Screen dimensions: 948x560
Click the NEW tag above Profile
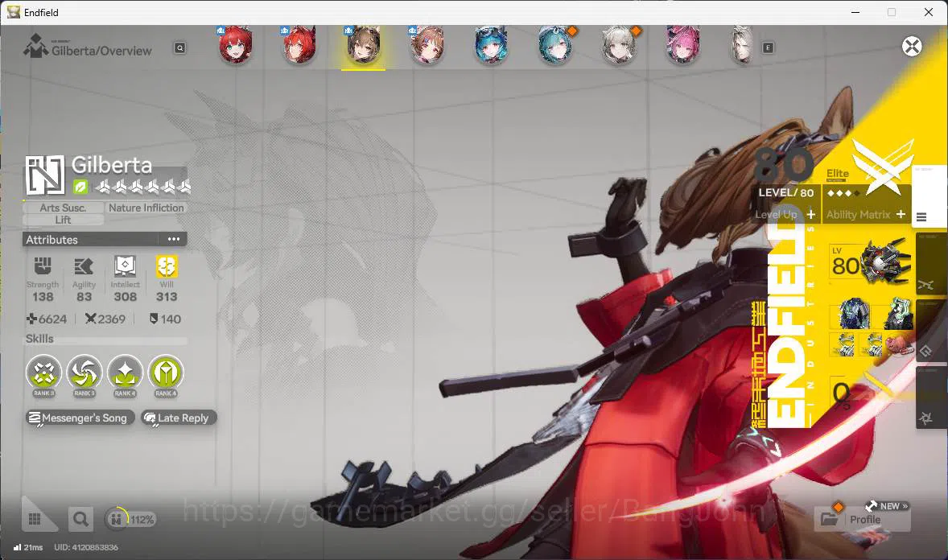click(x=888, y=505)
